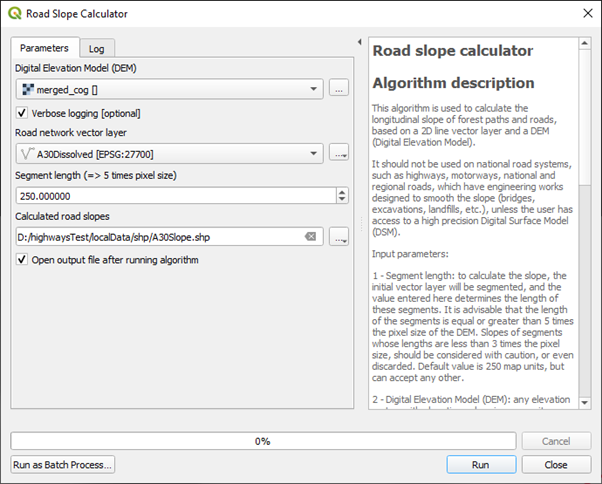Click the line layer icon beside A30Dissolved
This screenshot has height=484, width=602.
28,154
